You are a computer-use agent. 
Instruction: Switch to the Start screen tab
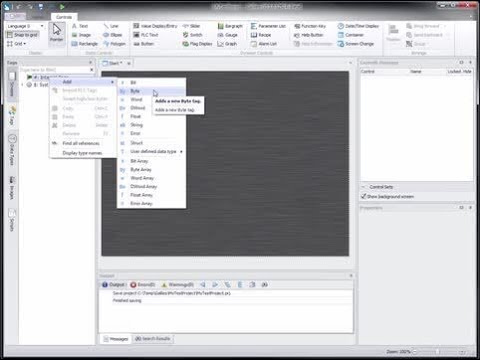[x=113, y=63]
